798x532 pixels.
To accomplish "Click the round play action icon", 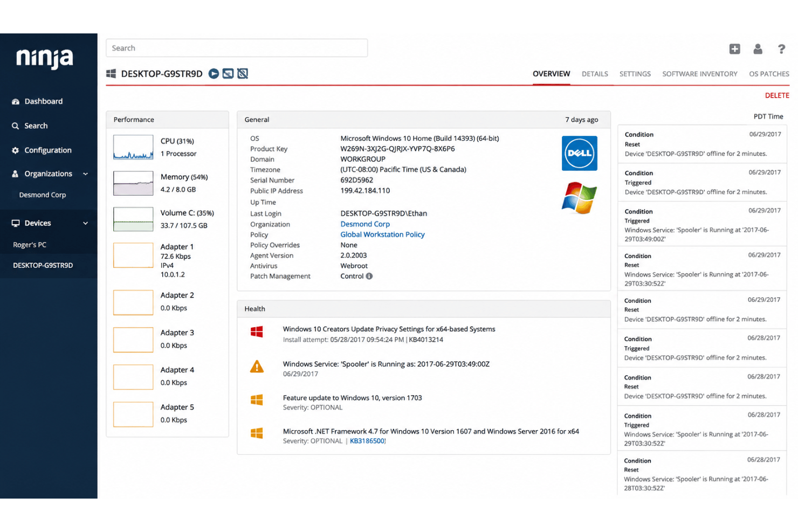I will tap(214, 73).
